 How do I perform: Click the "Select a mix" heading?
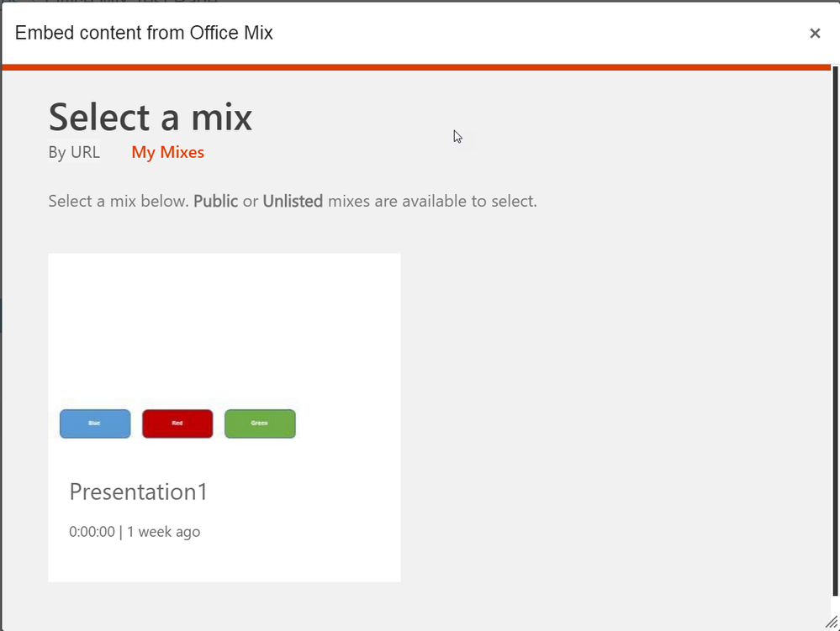tap(150, 116)
